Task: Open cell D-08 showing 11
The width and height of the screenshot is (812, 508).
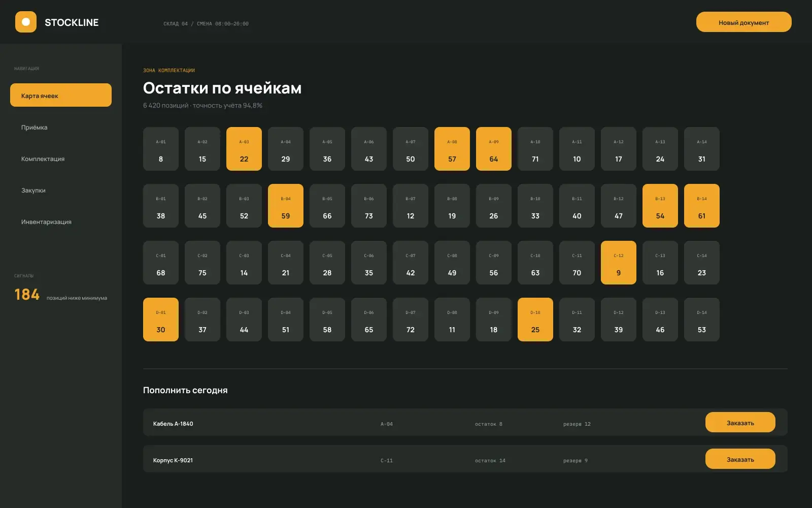Action: 452,320
